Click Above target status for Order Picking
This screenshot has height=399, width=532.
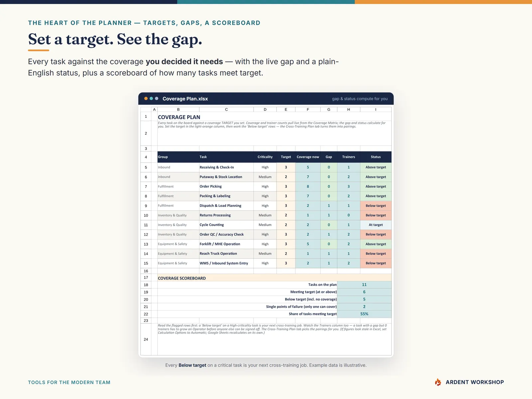point(376,187)
